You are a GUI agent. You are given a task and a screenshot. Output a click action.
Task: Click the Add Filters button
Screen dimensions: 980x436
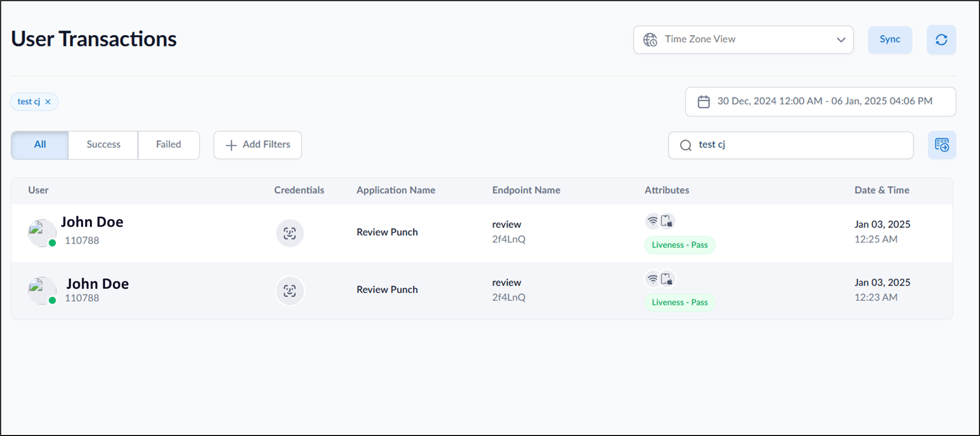[x=258, y=145]
